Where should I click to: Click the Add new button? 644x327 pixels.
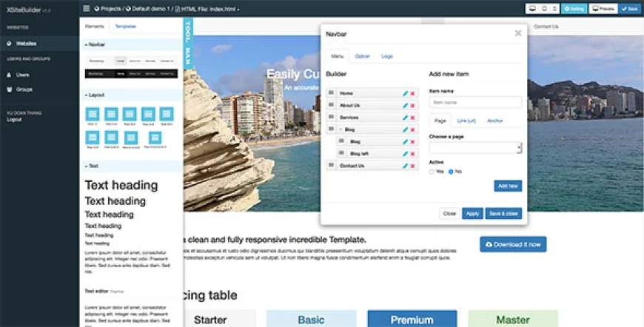[508, 186]
